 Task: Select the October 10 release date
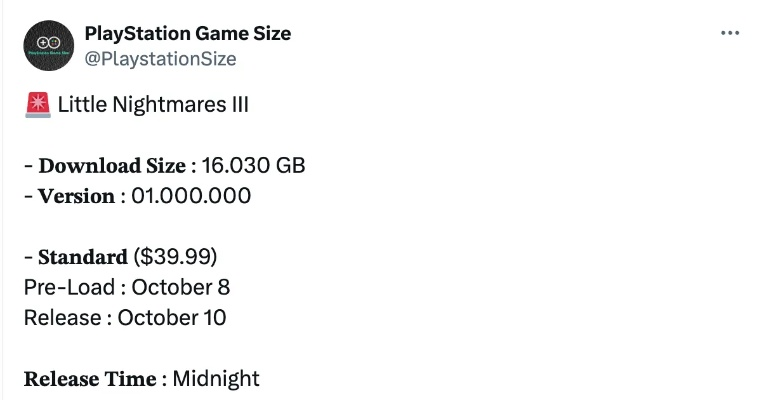[172, 319]
